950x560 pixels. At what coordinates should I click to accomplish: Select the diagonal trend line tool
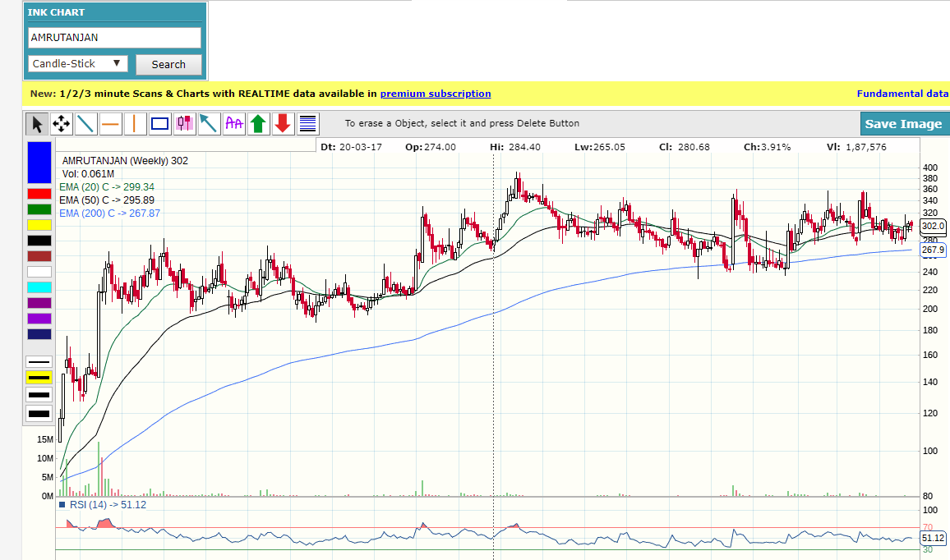[85, 124]
